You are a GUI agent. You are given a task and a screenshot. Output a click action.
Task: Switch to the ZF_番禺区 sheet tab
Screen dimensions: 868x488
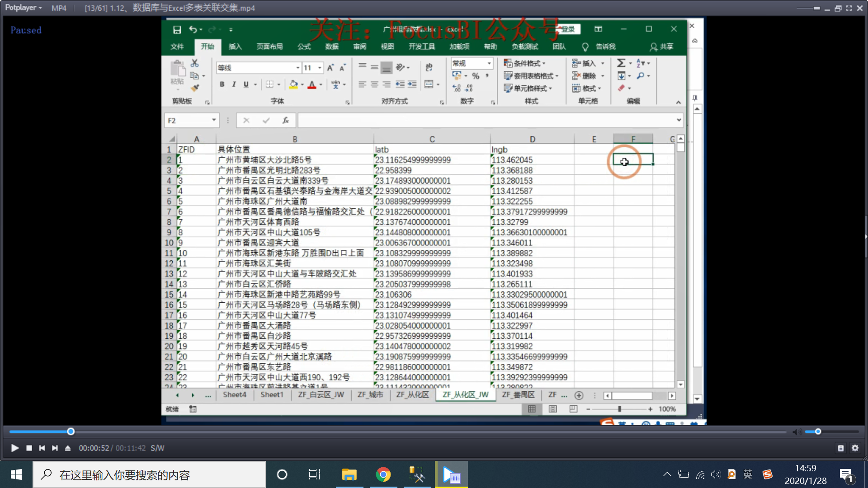coord(518,394)
